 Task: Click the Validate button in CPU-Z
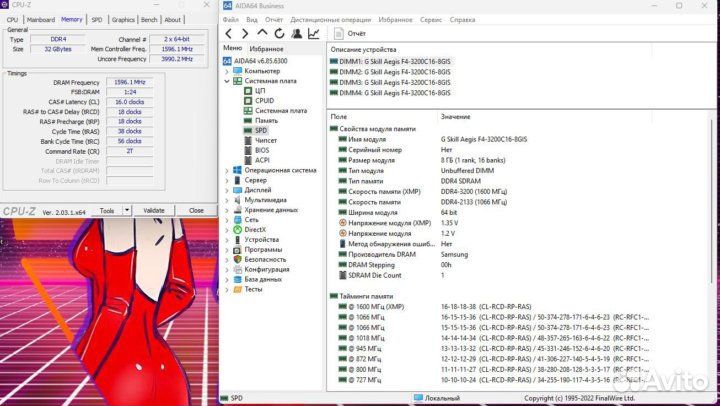point(154,211)
